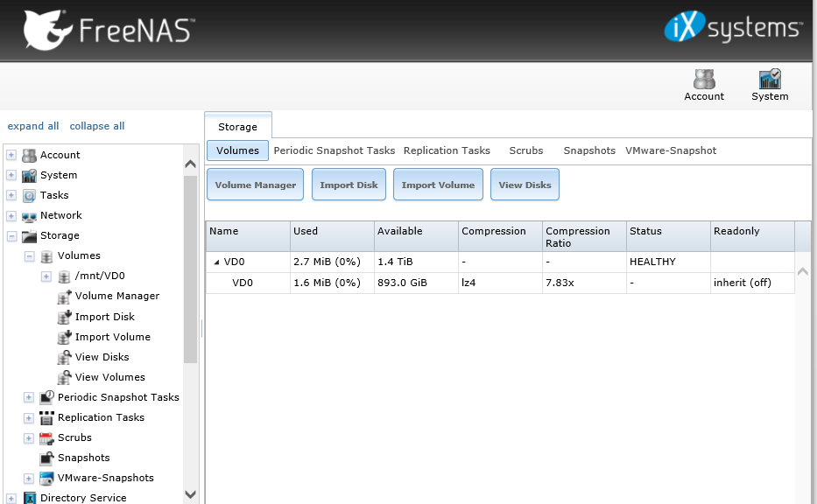
Task: Switch to Periodic Snapshot Tasks subtab
Action: tap(334, 150)
